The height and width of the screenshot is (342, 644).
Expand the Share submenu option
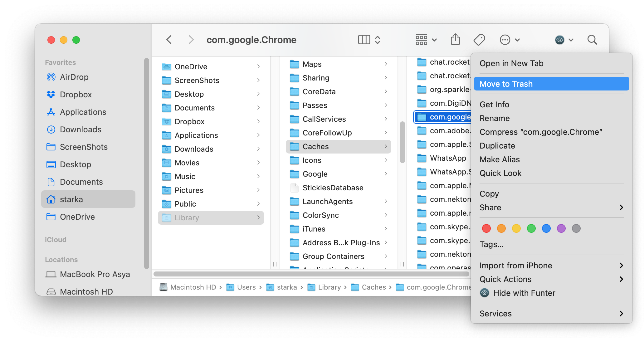[622, 208]
